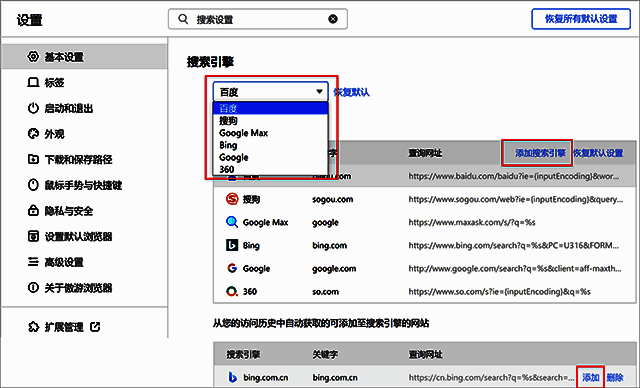Viewport: 640px width, 388px height.
Task: Select the sogou.com keyword cell
Action: pyautogui.click(x=333, y=200)
